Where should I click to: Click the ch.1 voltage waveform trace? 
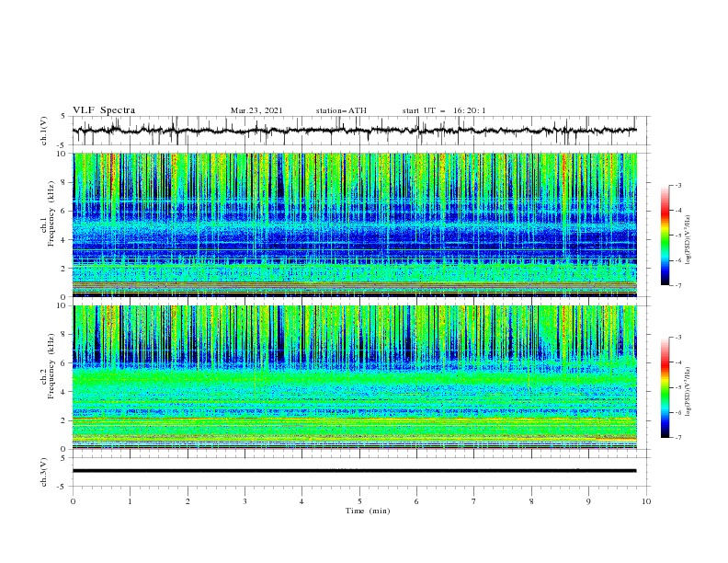tap(354, 131)
